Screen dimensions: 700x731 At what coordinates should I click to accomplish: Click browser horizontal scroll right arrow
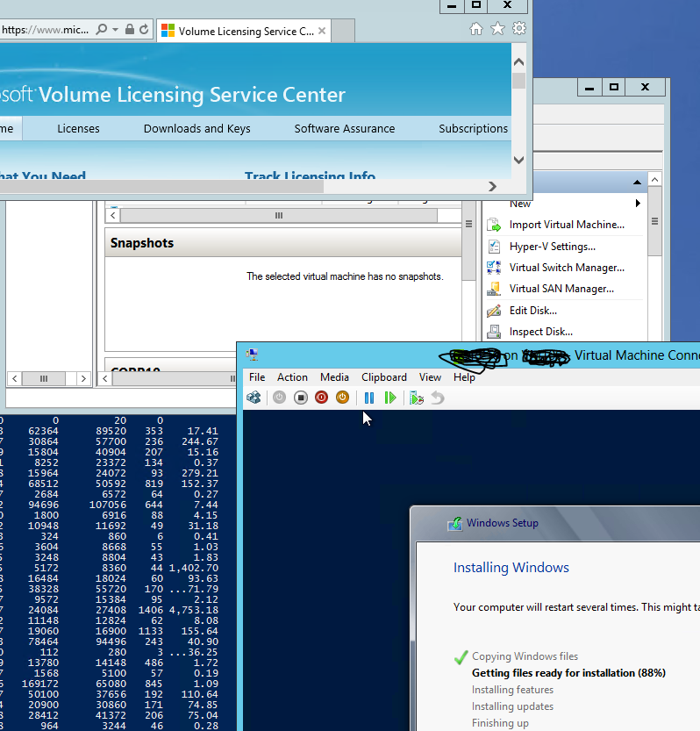[492, 186]
